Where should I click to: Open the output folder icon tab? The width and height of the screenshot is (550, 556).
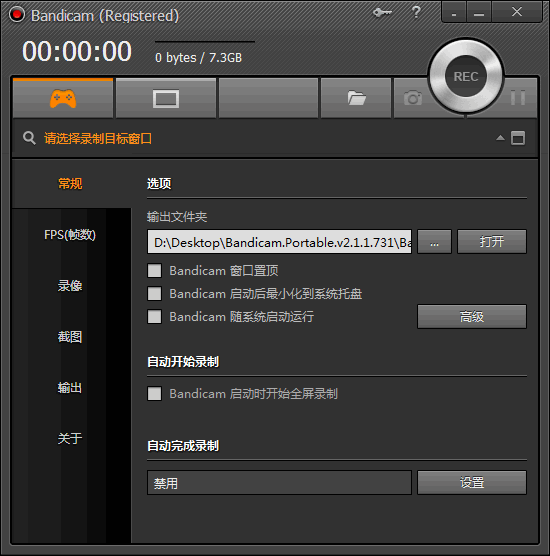point(356,98)
